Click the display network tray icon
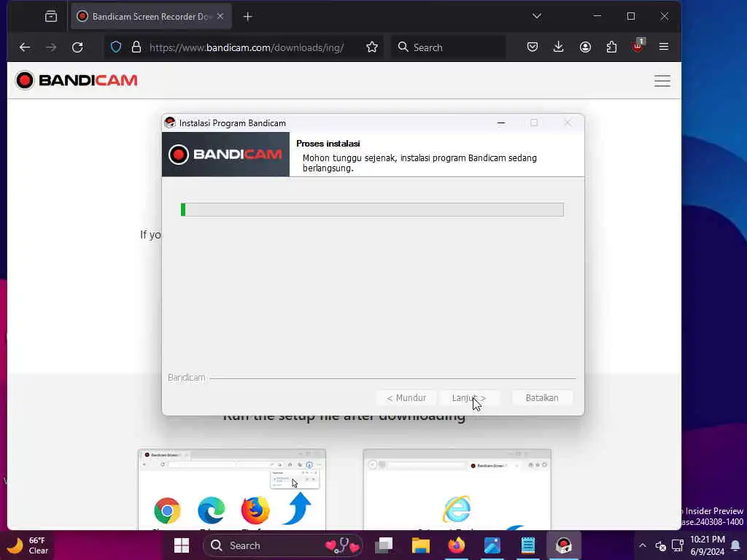This screenshot has height=560, width=747. [678, 545]
